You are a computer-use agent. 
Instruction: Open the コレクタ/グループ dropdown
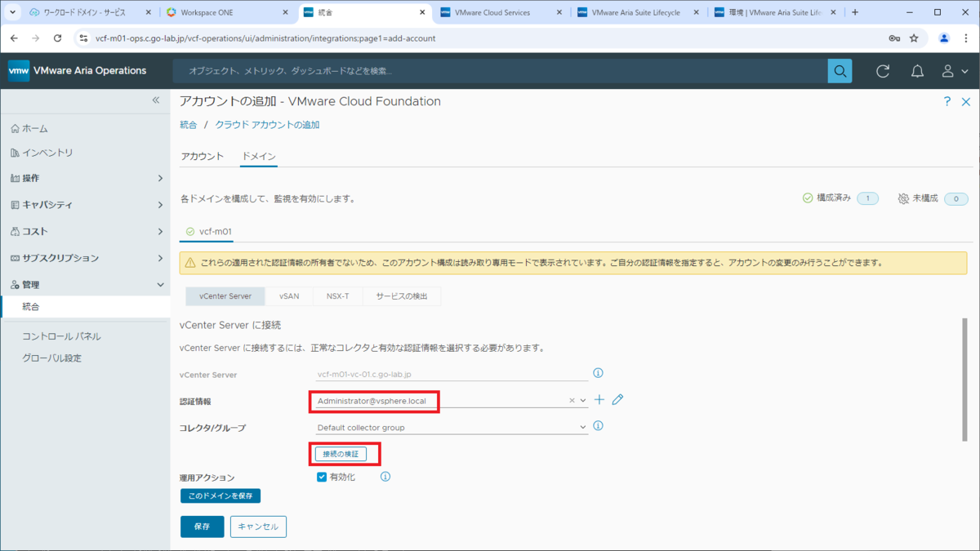tap(452, 427)
